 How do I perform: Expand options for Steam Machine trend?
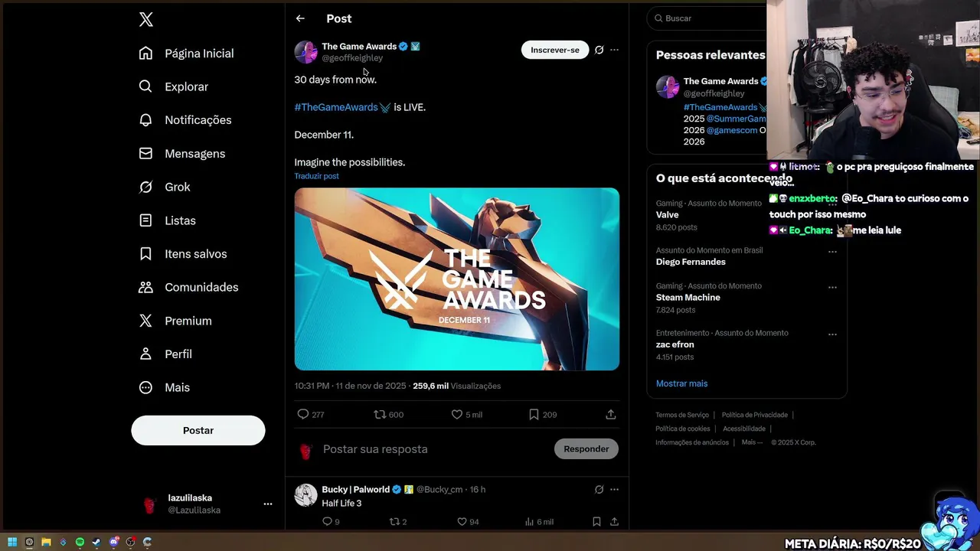(832, 288)
